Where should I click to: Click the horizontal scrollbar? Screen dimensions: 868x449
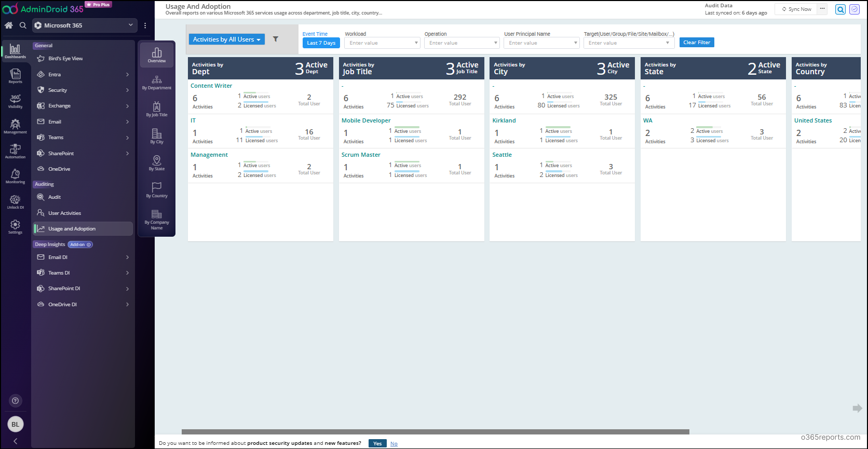[436, 432]
